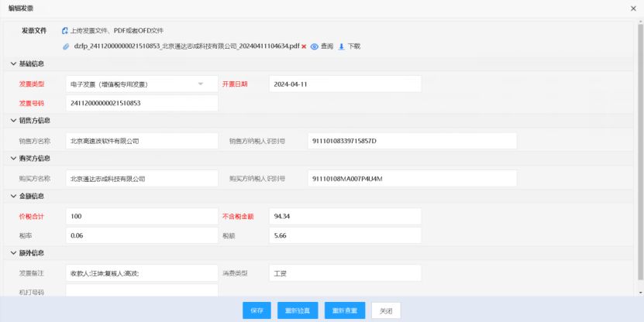Delete the attached PDF with red X
Image resolution: width=644 pixels, height=322 pixels.
[305, 46]
